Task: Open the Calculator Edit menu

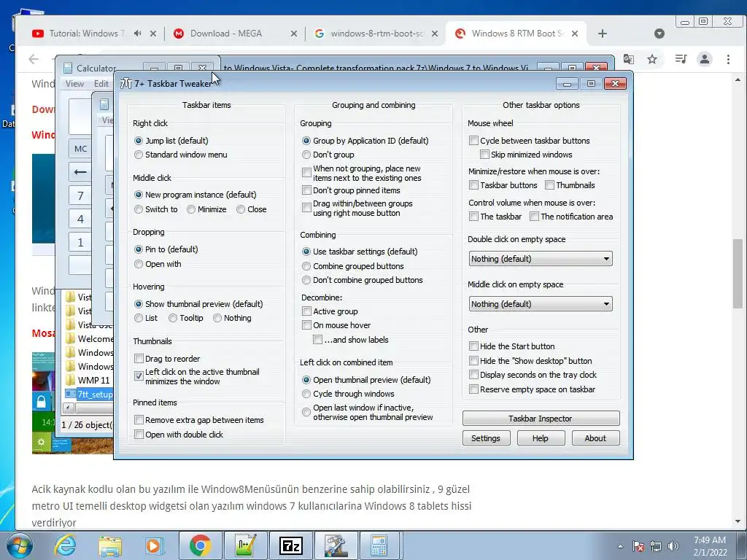Action: tap(101, 83)
